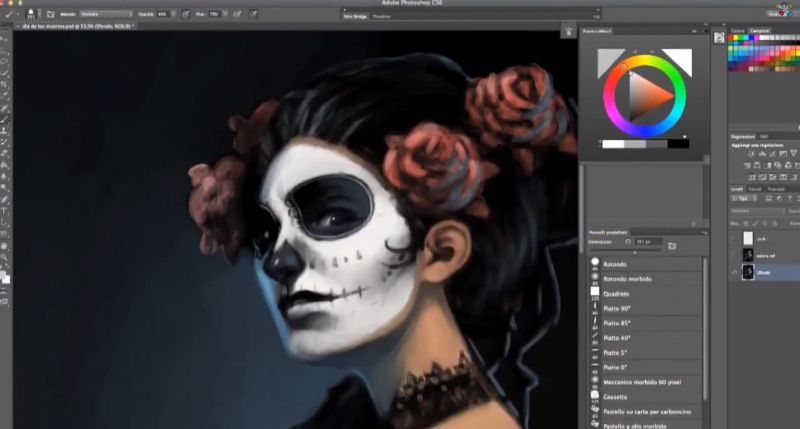The image size is (800, 429).
Task: Toggle the Brush panel button in options bar
Action: coord(51,14)
